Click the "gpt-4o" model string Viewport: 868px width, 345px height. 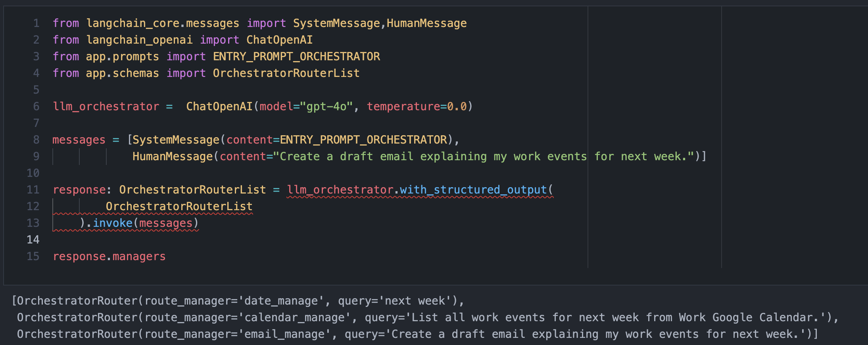click(x=326, y=107)
